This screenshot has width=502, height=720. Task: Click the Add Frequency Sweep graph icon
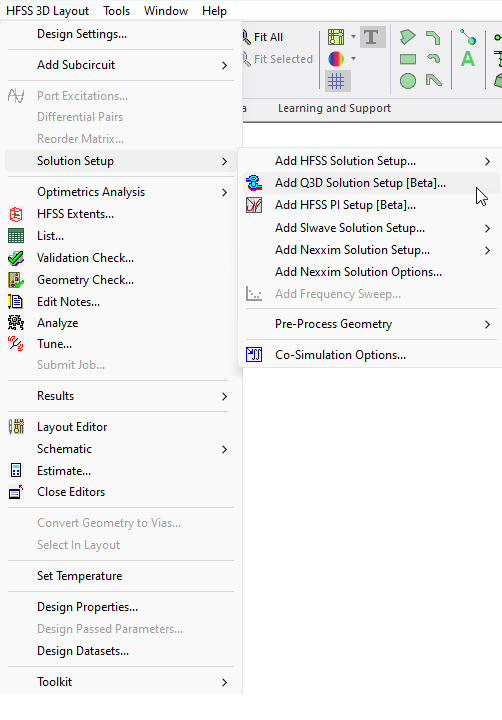click(x=254, y=294)
